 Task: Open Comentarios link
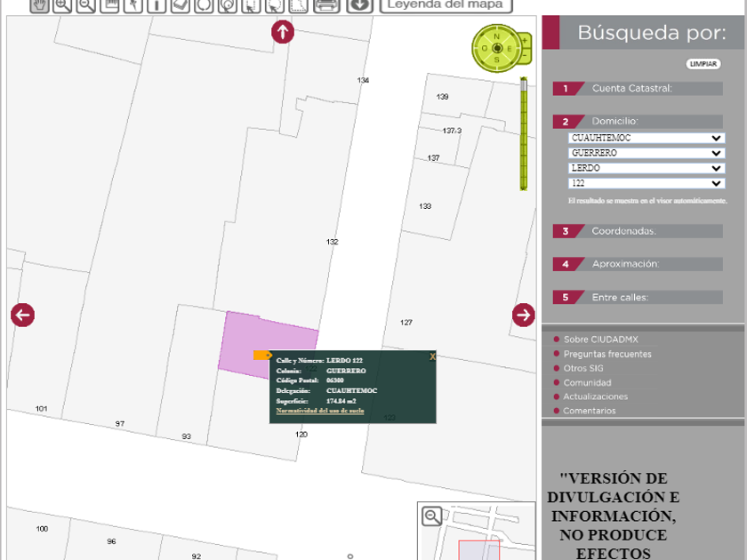(590, 411)
